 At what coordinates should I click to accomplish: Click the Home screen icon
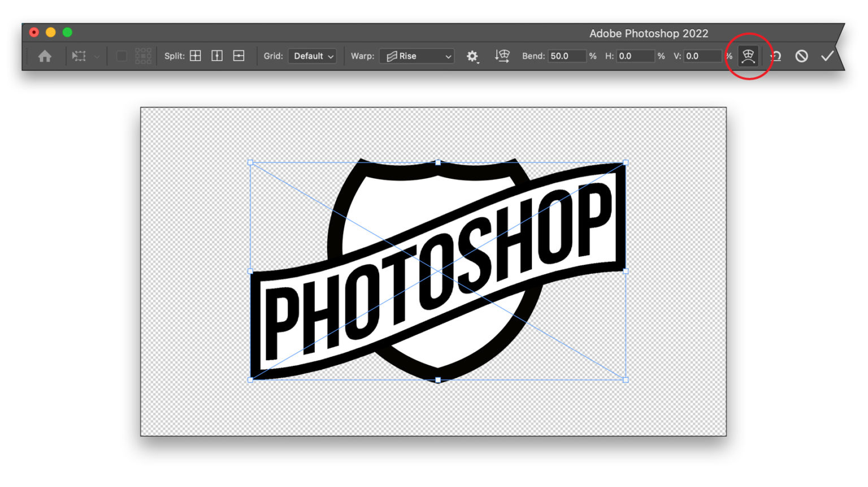[x=45, y=56]
